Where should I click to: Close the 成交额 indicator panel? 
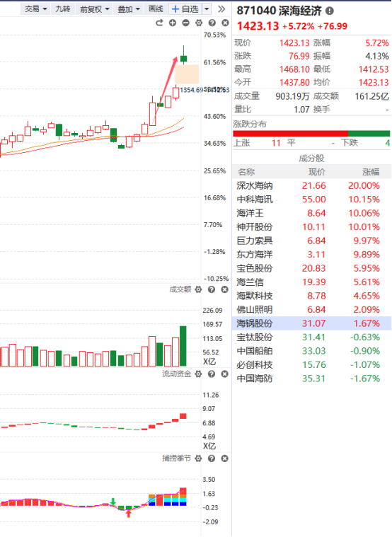click(x=224, y=290)
